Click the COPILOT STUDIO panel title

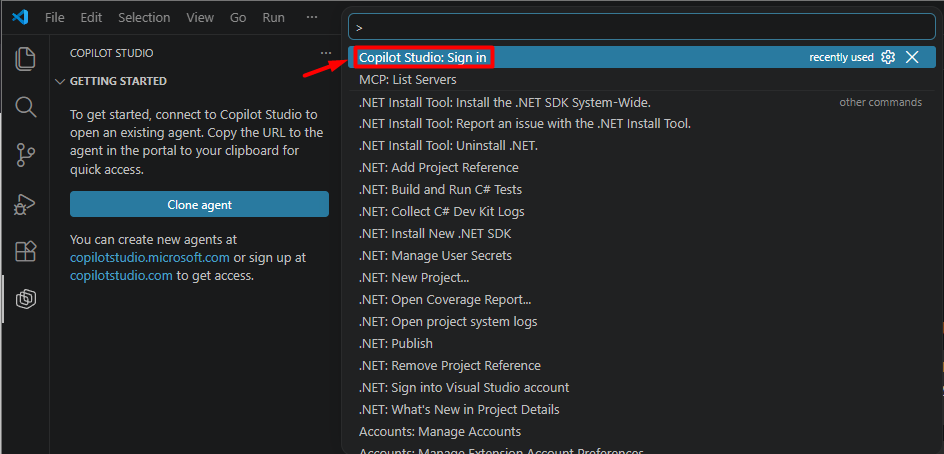click(x=111, y=53)
